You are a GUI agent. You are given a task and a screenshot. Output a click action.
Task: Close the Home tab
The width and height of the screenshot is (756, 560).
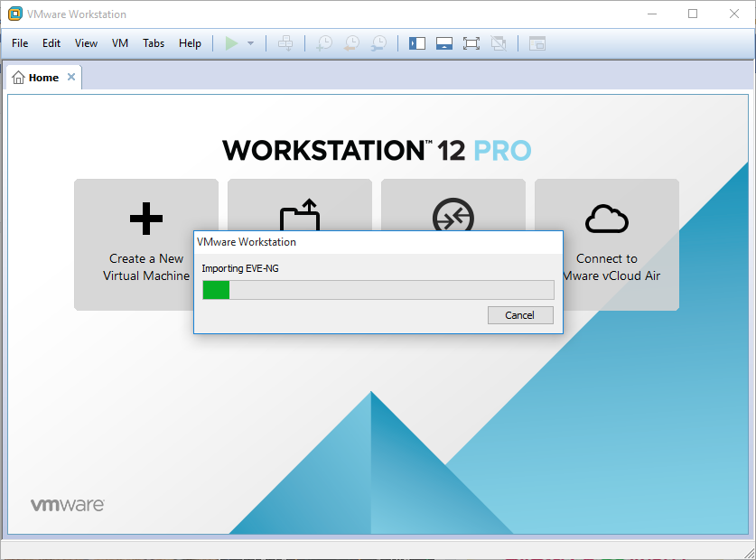pyautogui.click(x=71, y=77)
